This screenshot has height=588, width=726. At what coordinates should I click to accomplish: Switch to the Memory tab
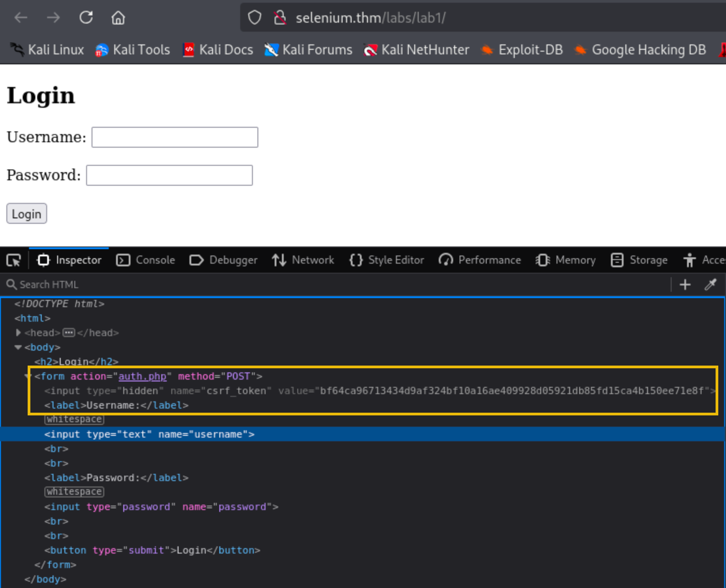pos(566,260)
